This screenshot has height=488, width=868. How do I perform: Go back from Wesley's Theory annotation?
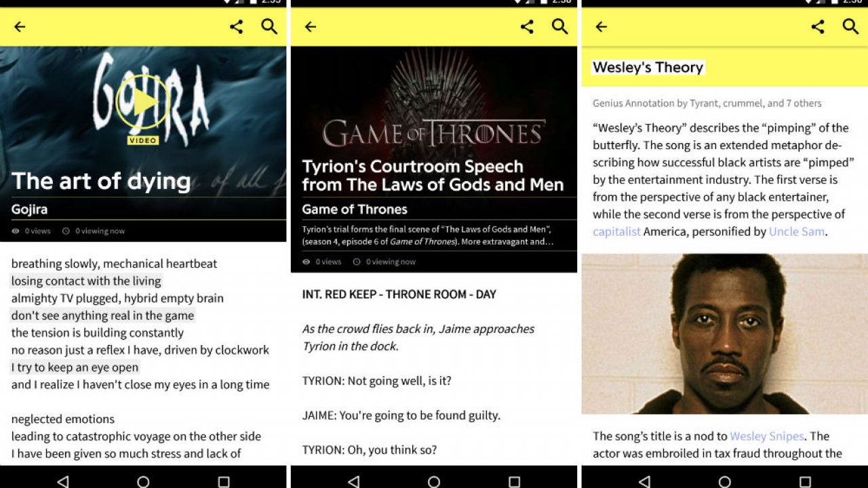pos(601,26)
